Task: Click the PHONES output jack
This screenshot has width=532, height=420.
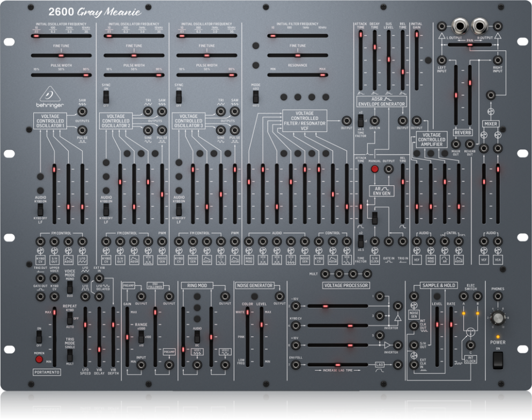Action: click(x=498, y=296)
